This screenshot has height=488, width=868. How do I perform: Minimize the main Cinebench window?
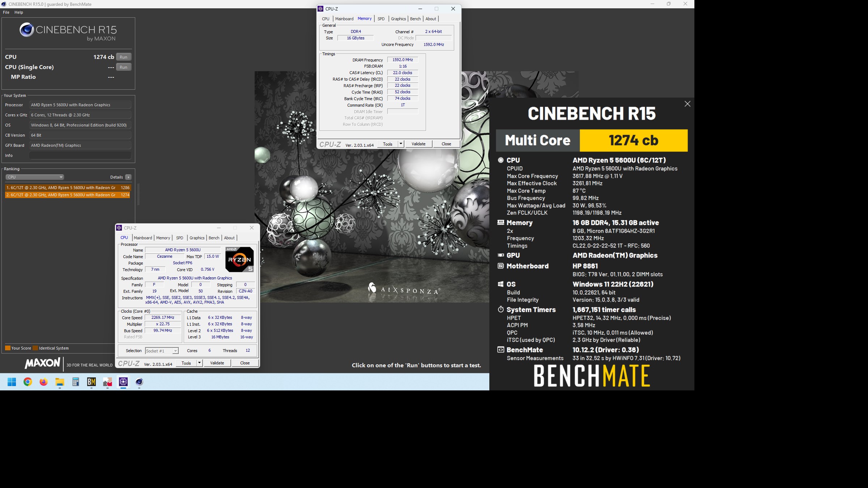(652, 4)
